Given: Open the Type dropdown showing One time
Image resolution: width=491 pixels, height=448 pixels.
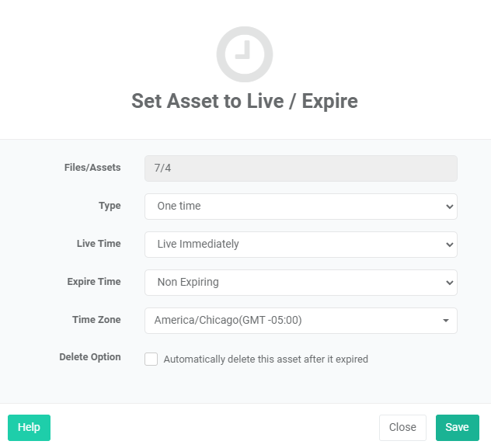Looking at the screenshot, I should [x=301, y=207].
